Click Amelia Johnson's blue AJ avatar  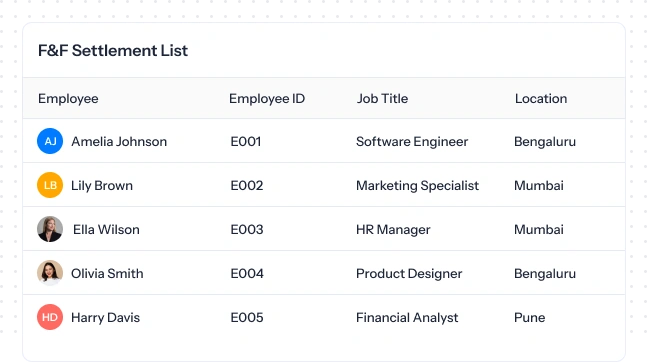[50, 141]
